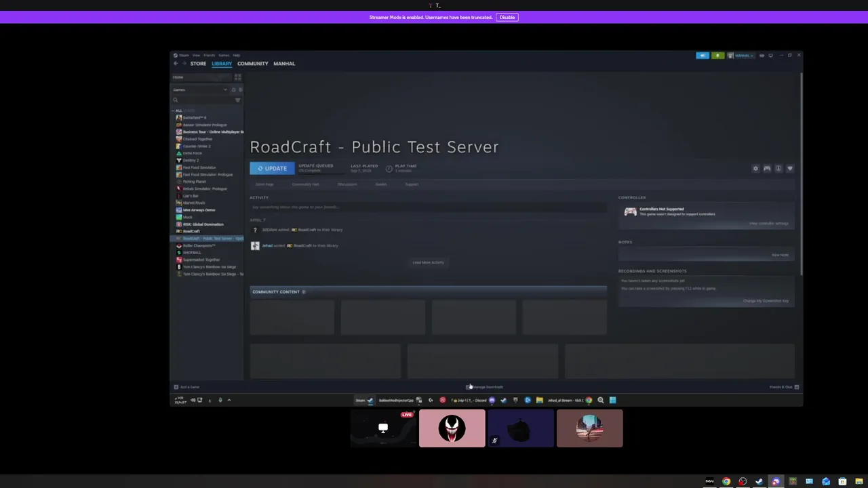
Task: Open the Store Page link
Action: (264, 184)
